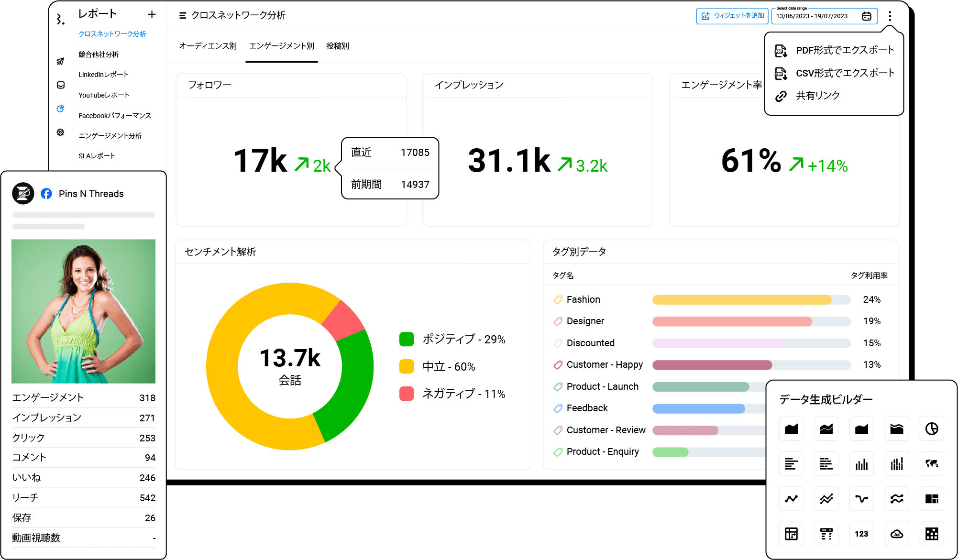Select the pie chart widget icon
The image size is (958, 560).
pos(931,429)
